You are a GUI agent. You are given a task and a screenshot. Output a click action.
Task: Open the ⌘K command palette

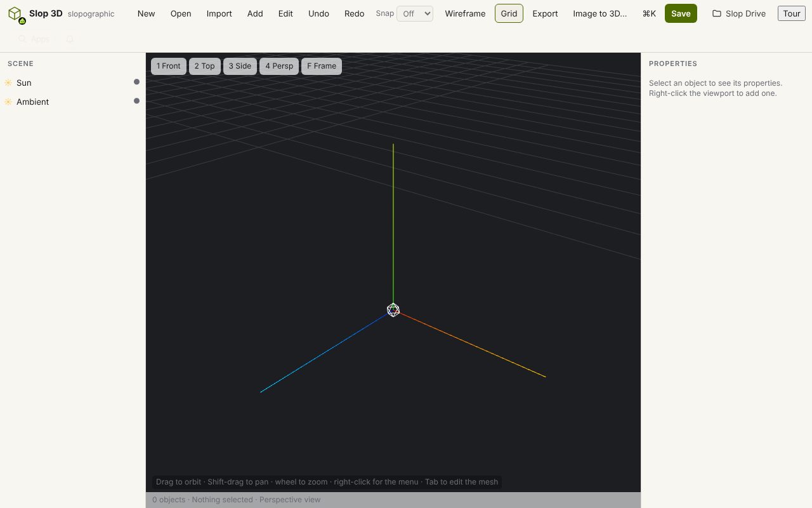tap(649, 13)
